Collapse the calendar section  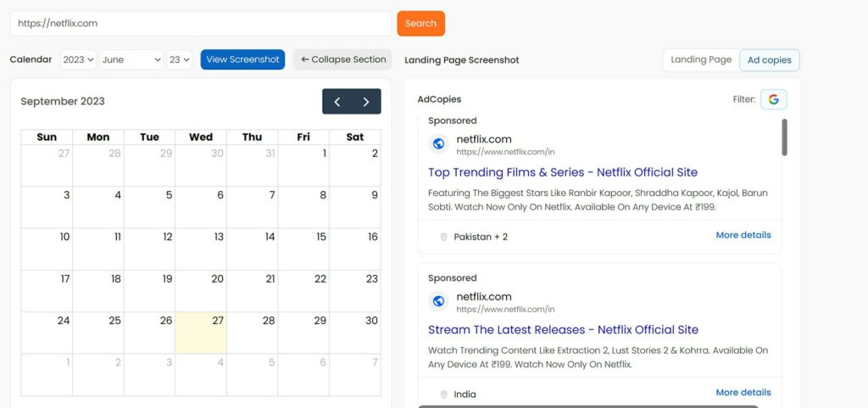tap(342, 59)
